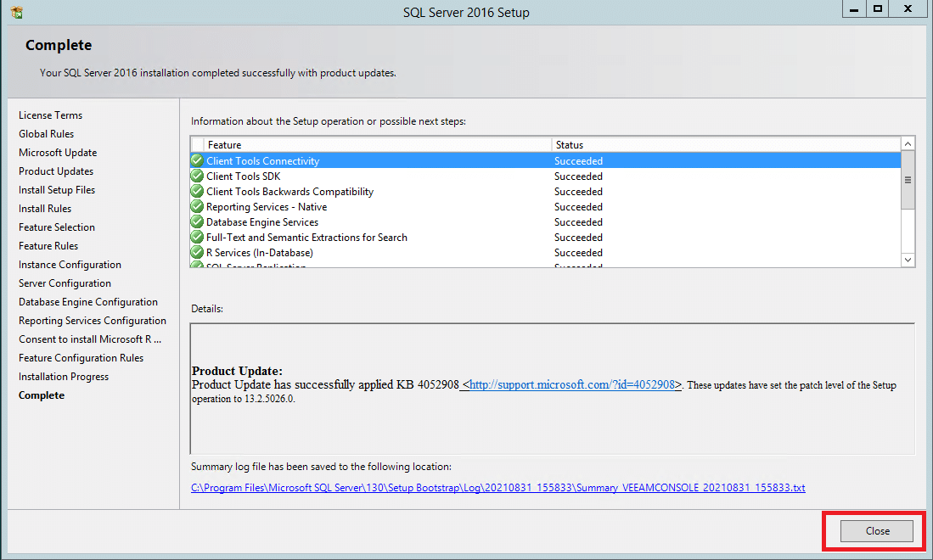Click the Install Rules step
The image size is (933, 560).
pyautogui.click(x=45, y=208)
